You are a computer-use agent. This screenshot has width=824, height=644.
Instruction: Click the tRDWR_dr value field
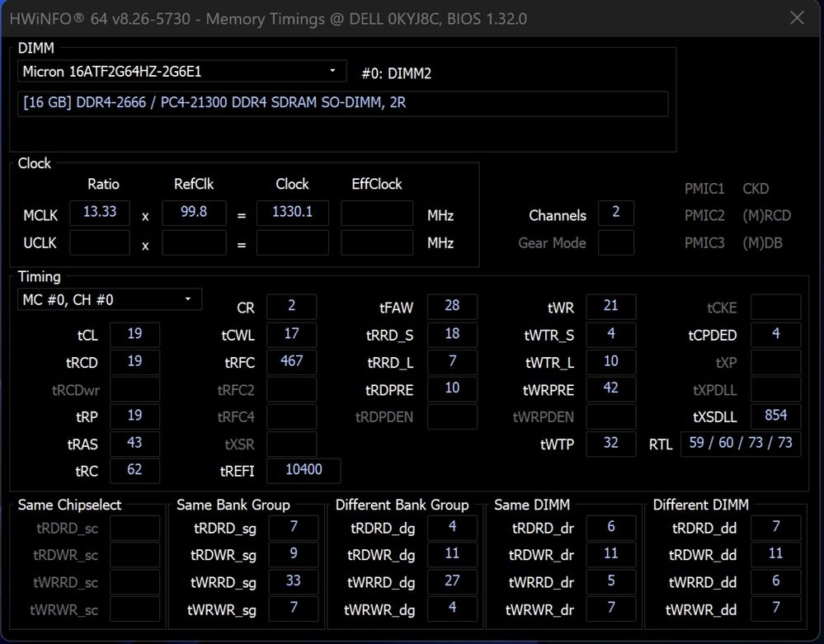pos(610,555)
